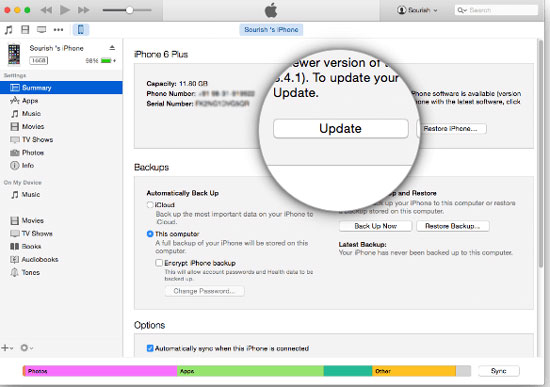Show more media types (three dots)

58,30
